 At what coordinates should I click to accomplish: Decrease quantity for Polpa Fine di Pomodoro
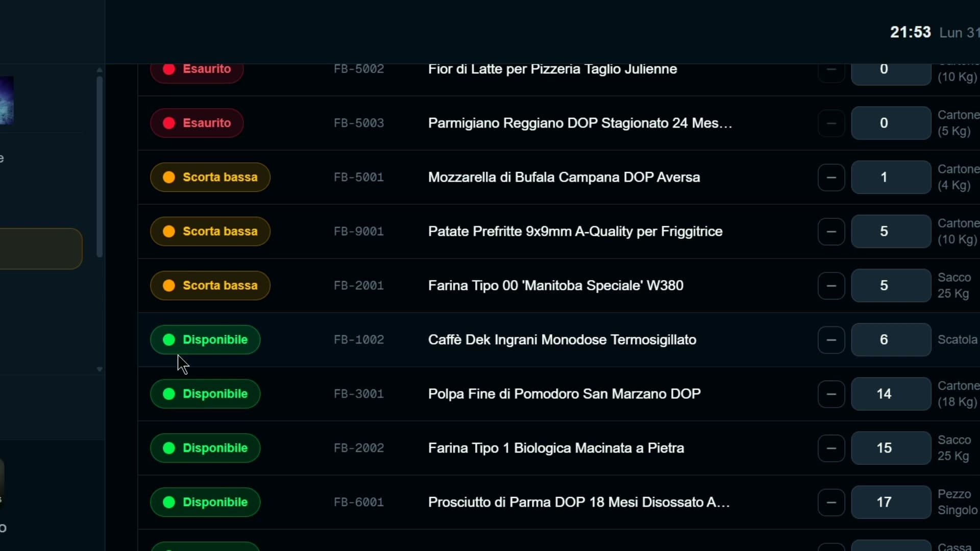(x=831, y=394)
